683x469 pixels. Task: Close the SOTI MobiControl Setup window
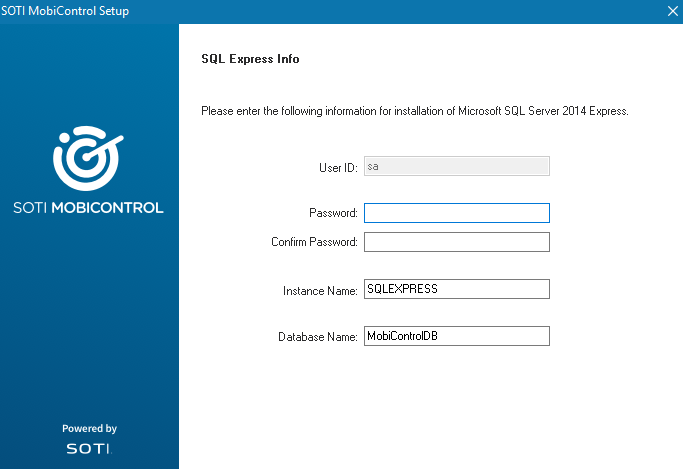click(672, 11)
